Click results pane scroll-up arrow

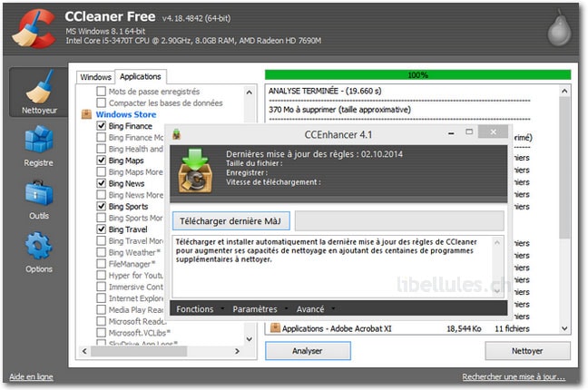coord(564,91)
